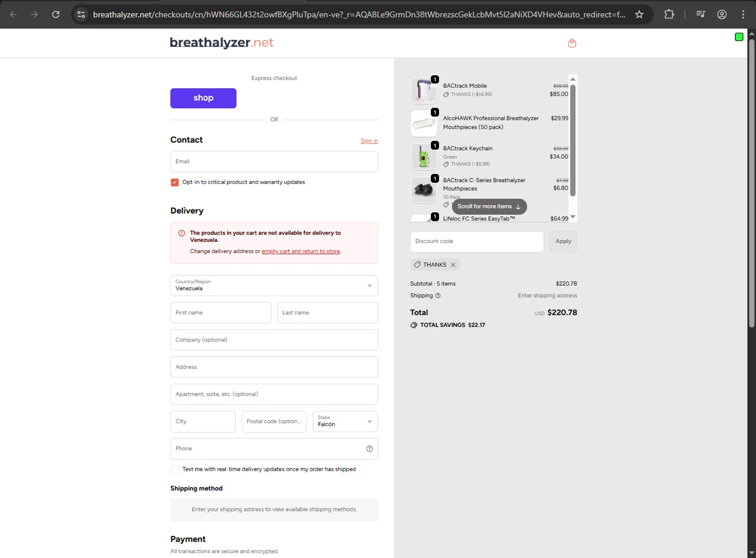Click the Payment heading
This screenshot has width=756, height=558.
(188, 539)
